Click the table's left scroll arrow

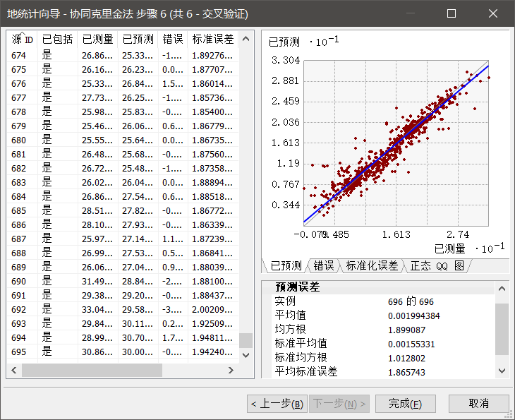click(x=14, y=371)
